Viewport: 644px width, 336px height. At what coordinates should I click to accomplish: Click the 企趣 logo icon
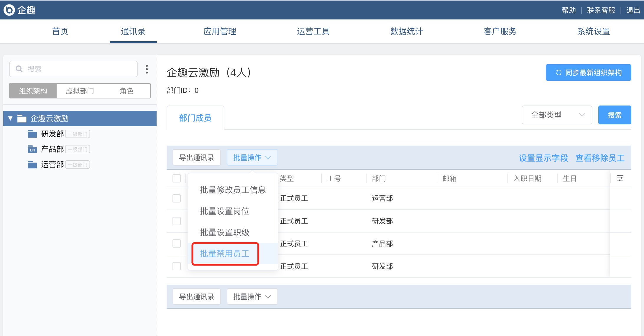pos(9,10)
